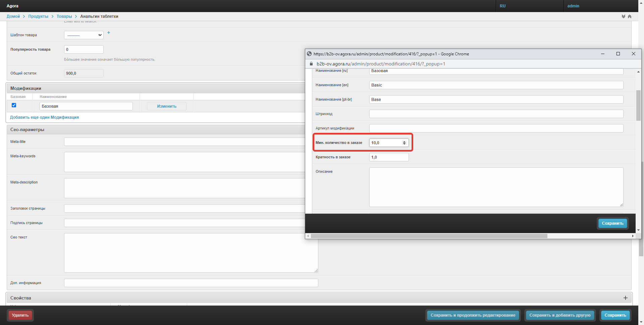Uncheck the Базовая modification checkbox
Screen dimensions: 644x325
click(14, 105)
